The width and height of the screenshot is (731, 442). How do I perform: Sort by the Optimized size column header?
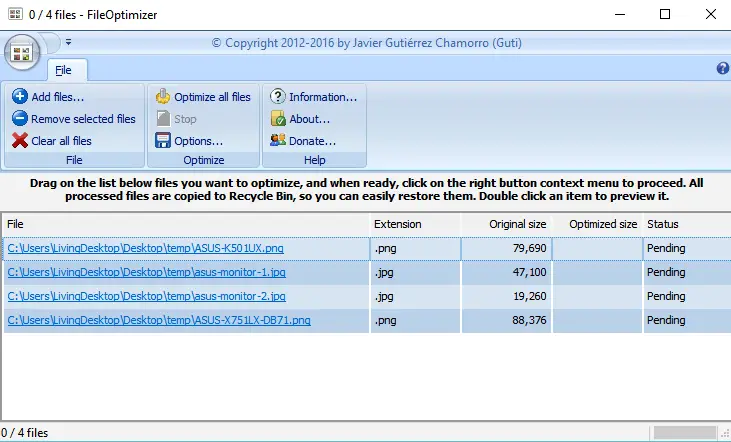597,224
